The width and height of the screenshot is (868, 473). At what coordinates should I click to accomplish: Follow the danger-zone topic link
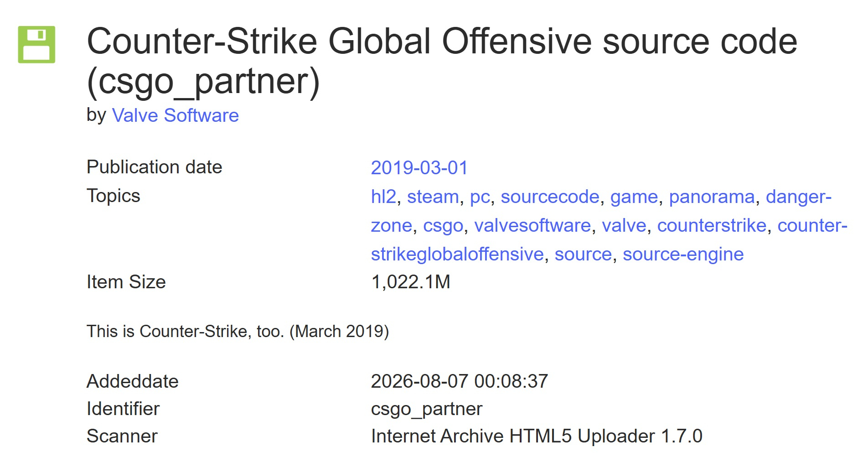tap(799, 197)
